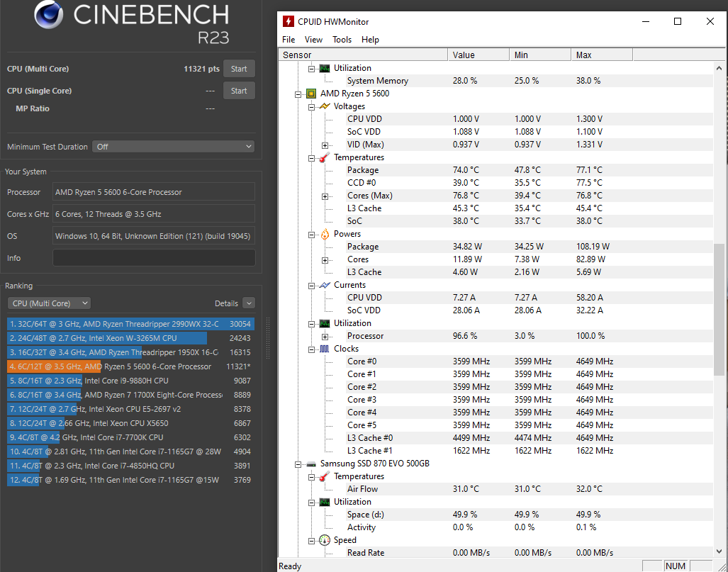Screen dimensions: 728x572
Task: Click the Max column header
Action: coord(603,55)
